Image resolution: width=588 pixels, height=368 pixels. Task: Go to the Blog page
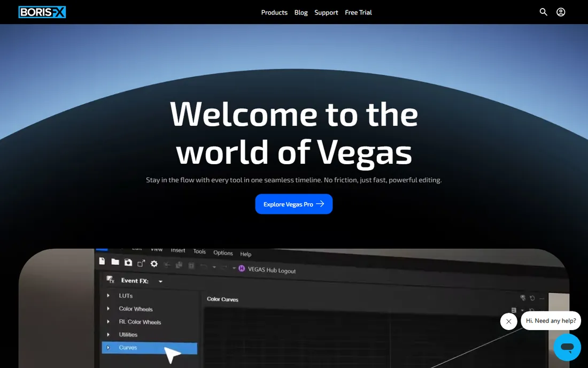click(301, 12)
